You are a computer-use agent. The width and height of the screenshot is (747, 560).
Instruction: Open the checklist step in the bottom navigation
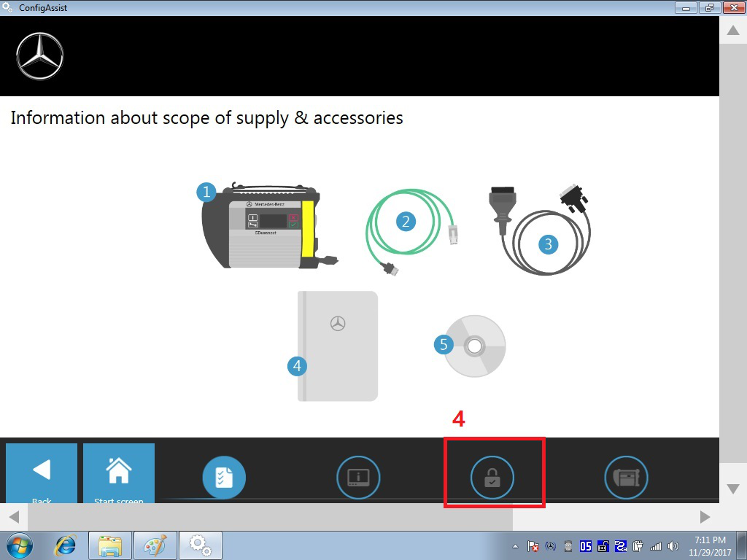tap(224, 478)
